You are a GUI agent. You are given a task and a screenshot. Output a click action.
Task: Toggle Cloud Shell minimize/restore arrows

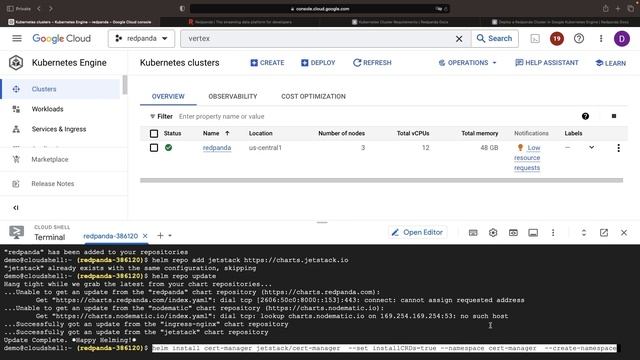pos(584,233)
